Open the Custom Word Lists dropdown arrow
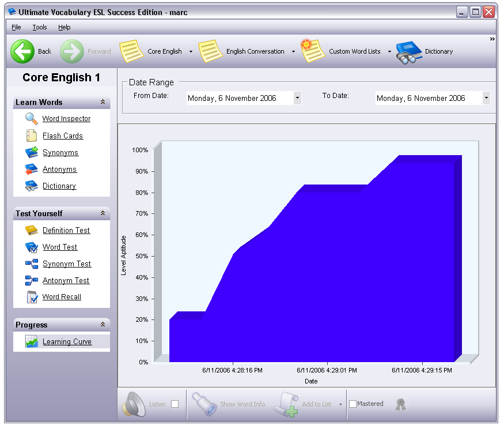The height and width of the screenshot is (429, 504). (389, 51)
